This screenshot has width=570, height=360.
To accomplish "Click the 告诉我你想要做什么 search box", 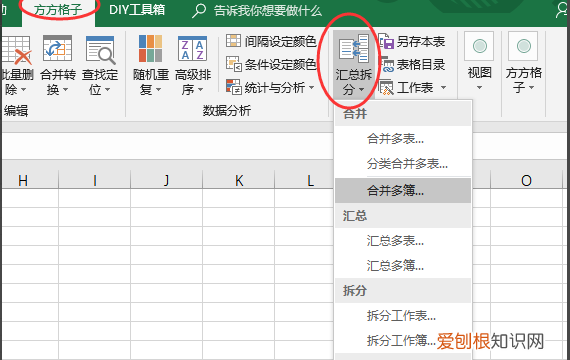I will pos(257,11).
